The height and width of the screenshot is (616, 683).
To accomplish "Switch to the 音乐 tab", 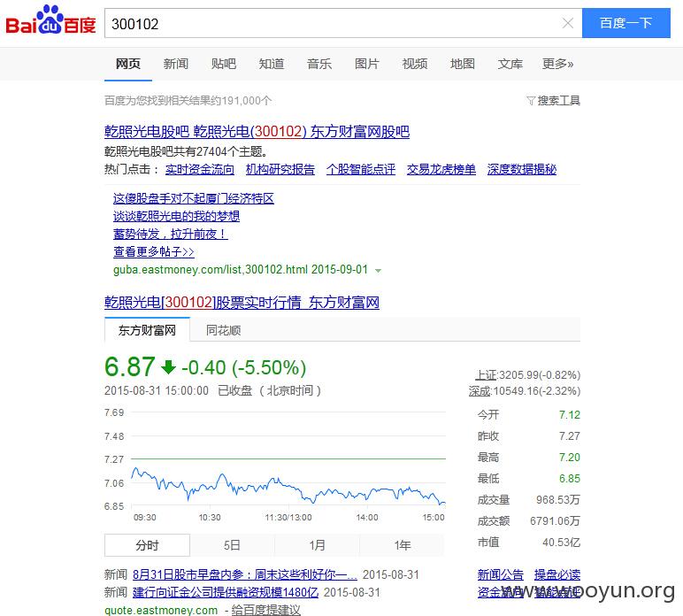I will coord(319,64).
